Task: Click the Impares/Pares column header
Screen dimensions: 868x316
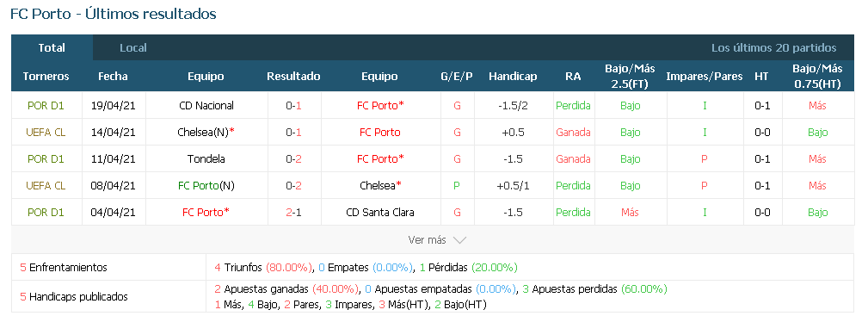Action: click(705, 77)
